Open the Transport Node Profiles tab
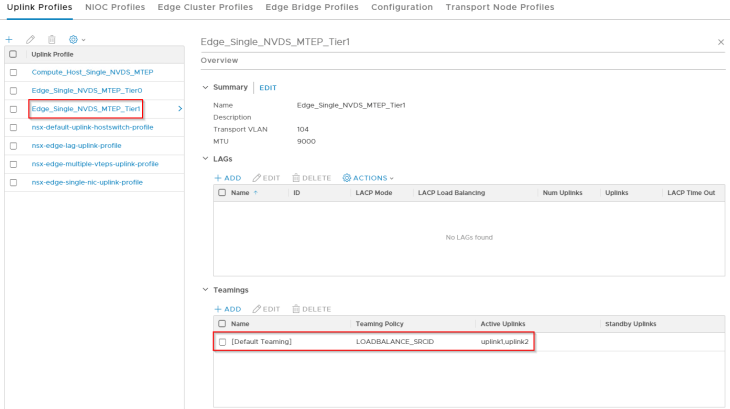730x409 pixels. [x=499, y=7]
